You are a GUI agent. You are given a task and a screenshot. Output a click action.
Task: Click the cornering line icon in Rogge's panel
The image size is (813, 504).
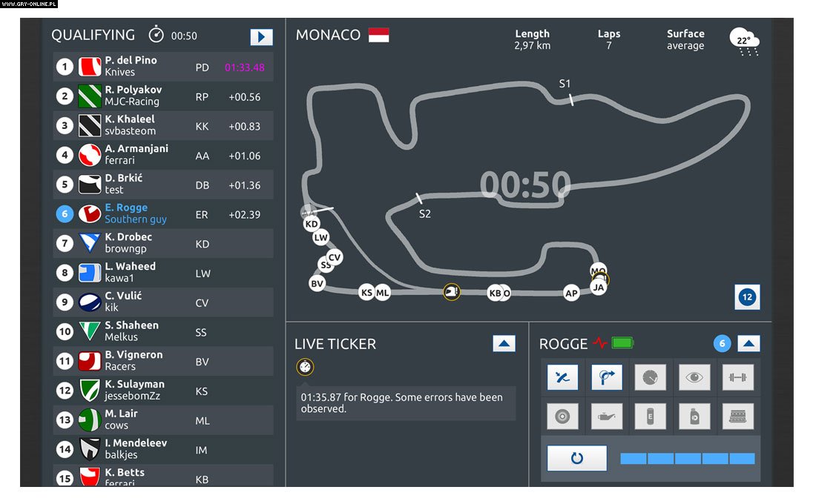607,377
